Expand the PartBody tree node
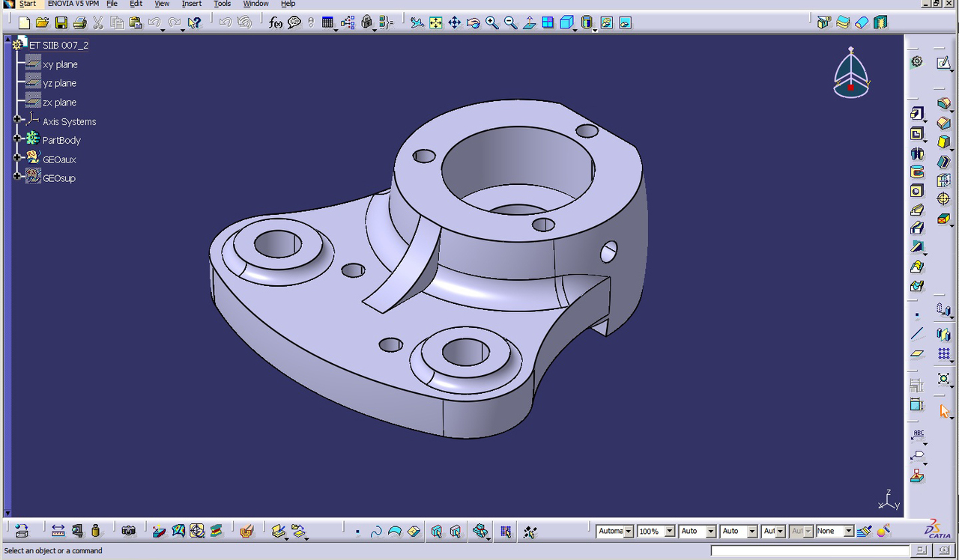 17,139
